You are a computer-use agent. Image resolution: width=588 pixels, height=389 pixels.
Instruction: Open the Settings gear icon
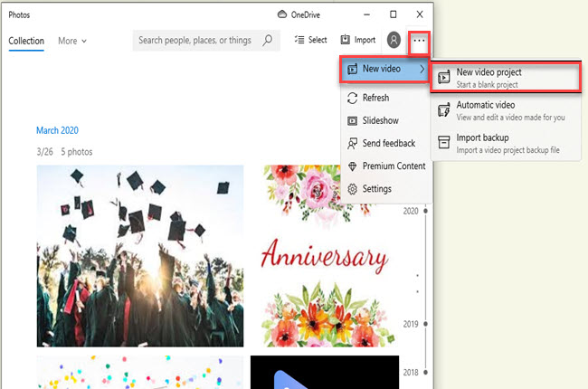click(x=353, y=189)
